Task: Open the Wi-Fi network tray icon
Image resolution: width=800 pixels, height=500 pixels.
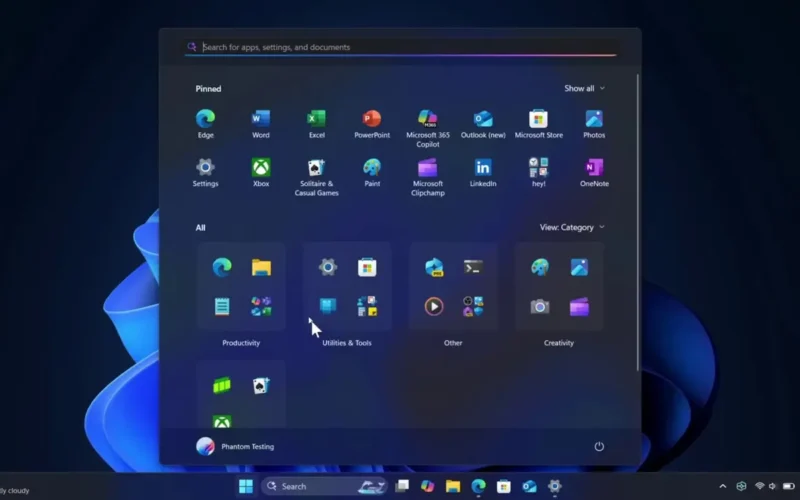Action: pyautogui.click(x=759, y=486)
